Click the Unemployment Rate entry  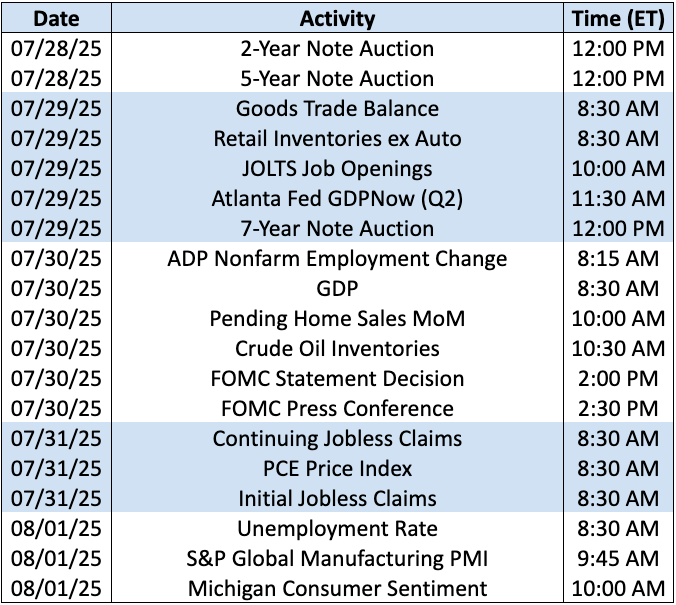[337, 529]
